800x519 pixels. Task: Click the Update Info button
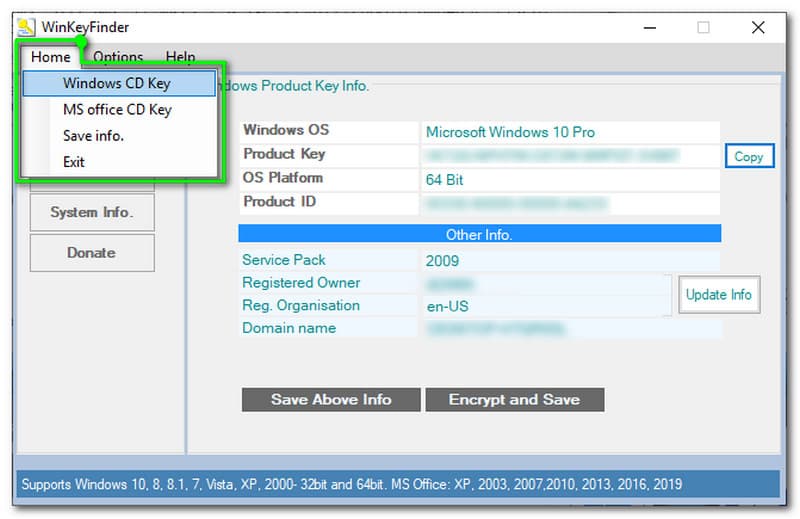click(x=719, y=295)
